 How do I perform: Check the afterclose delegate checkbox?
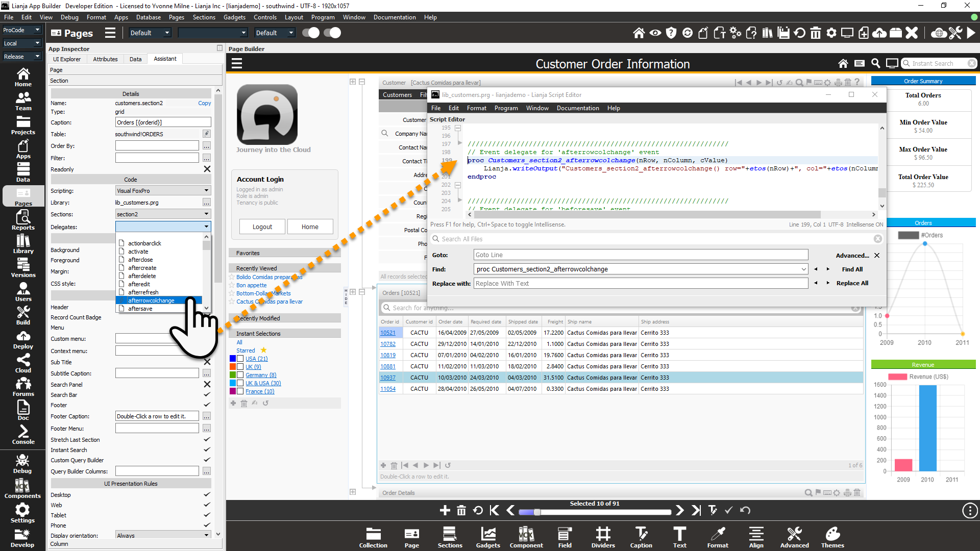[121, 260]
